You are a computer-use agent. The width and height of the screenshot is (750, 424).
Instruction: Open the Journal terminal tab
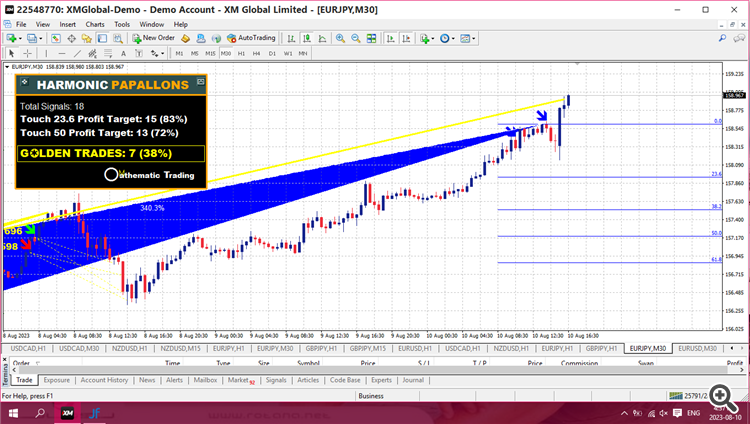[x=413, y=380]
